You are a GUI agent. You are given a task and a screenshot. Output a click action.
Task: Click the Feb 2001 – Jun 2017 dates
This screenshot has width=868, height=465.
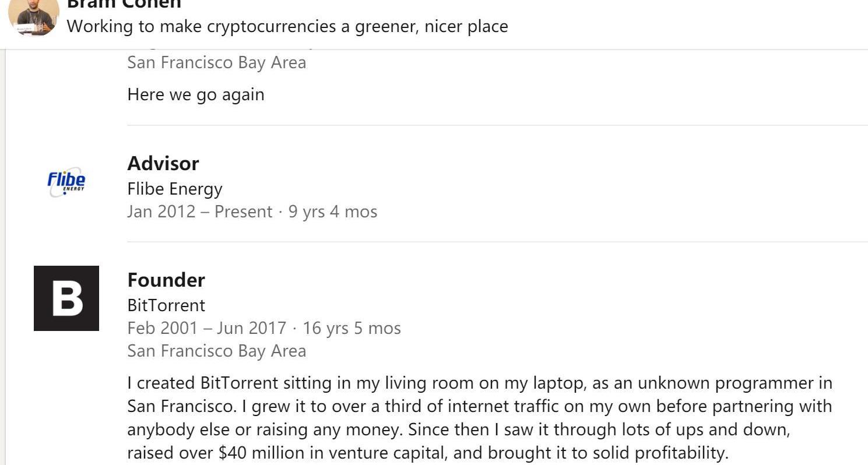[206, 328]
